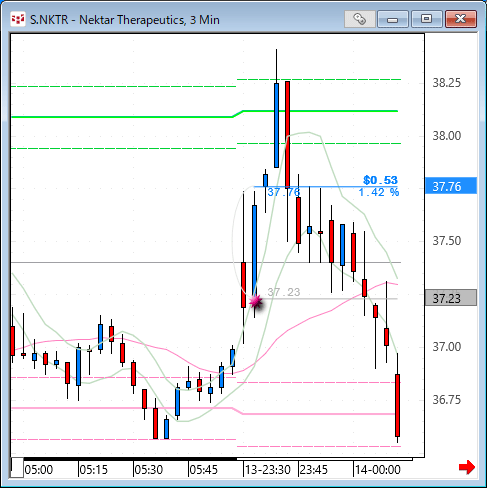This screenshot has width=487, height=488.
Task: Click the 38.25 price axis label
Action: [x=447, y=83]
